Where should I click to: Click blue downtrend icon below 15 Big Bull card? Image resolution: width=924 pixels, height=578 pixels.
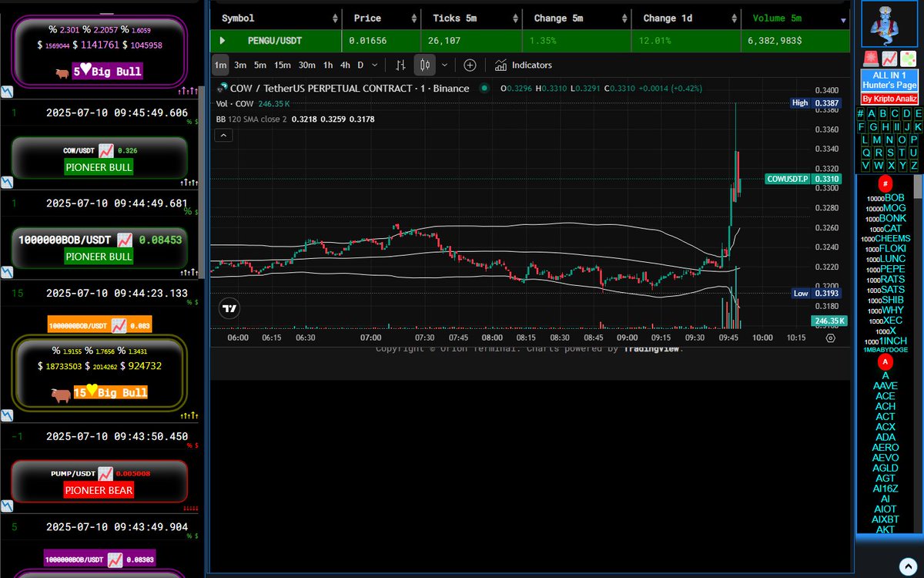point(6,415)
